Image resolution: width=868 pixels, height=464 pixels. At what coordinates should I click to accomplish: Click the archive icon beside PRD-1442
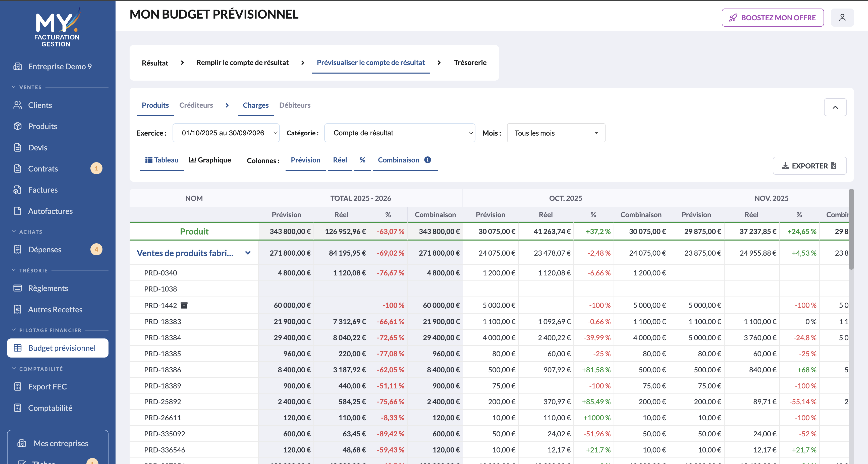click(x=184, y=305)
